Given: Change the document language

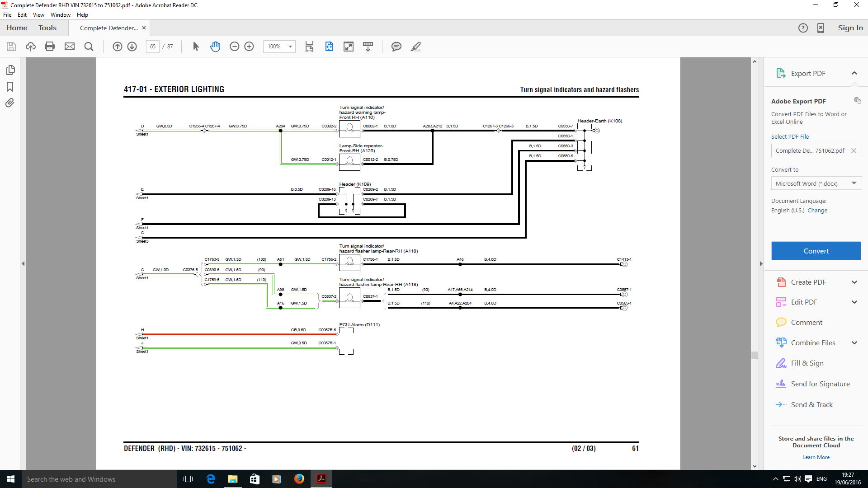Looking at the screenshot, I should (x=817, y=211).
